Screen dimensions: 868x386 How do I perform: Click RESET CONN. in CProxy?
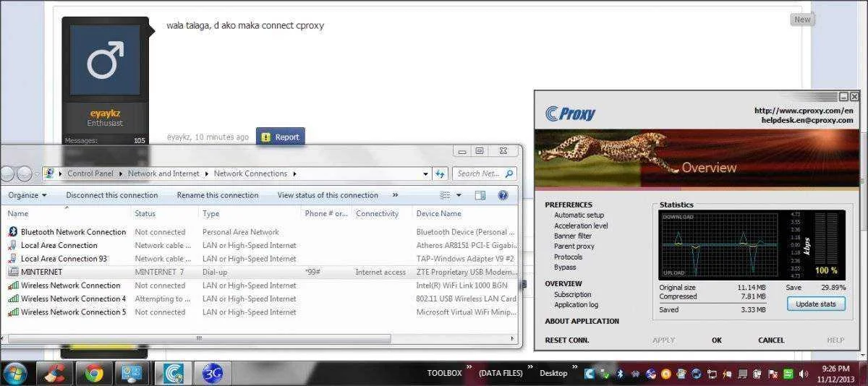tap(566, 340)
